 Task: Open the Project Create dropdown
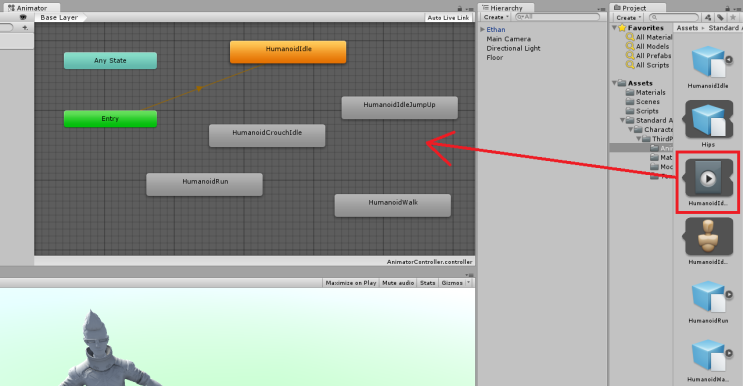click(x=629, y=18)
